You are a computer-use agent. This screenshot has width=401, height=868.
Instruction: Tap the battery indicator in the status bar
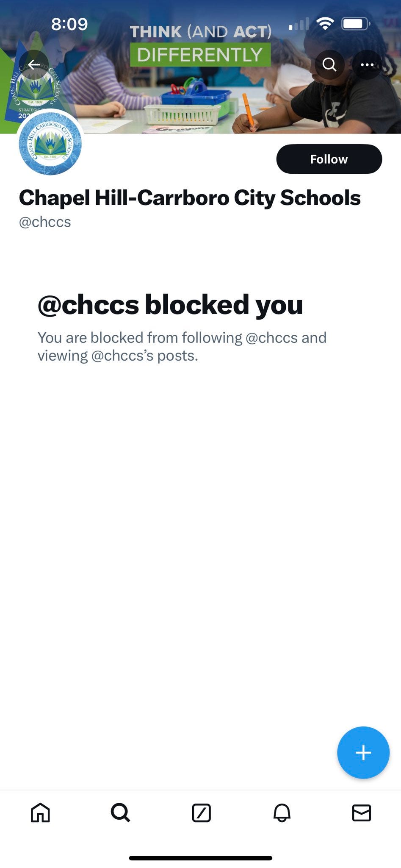click(x=356, y=24)
